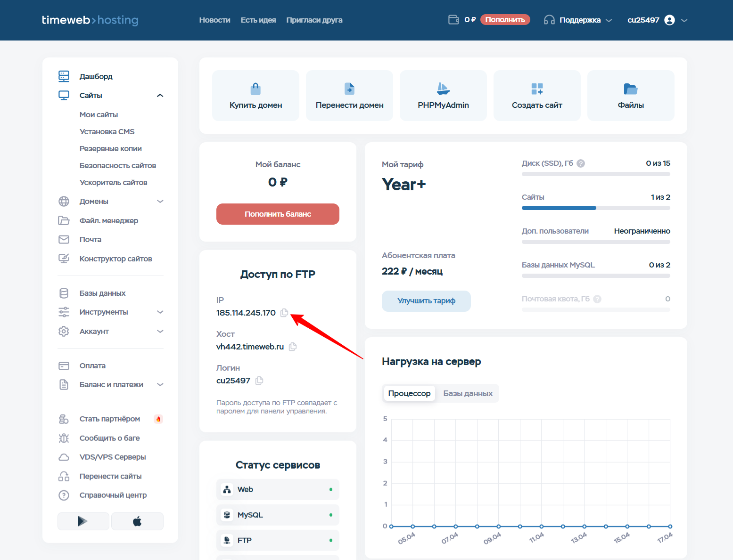Screen dimensions: 733x560
Task: Open Резервные копии
Action: (111, 149)
